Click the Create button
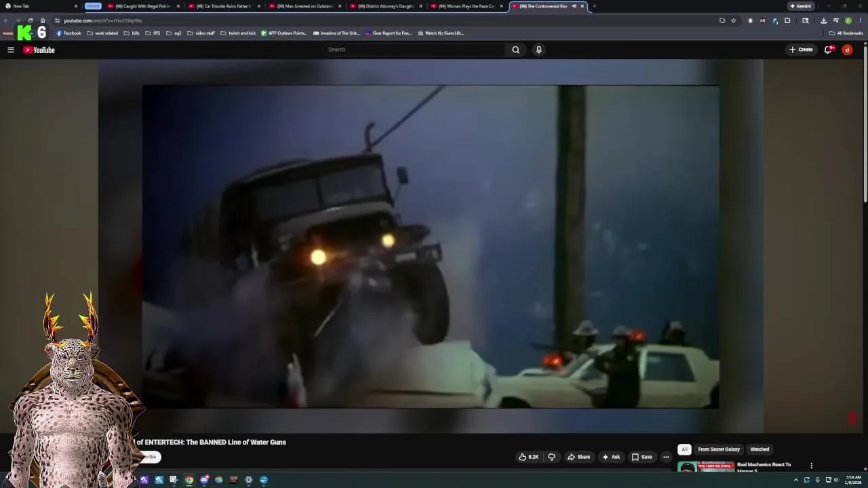The height and width of the screenshot is (488, 868). click(801, 49)
